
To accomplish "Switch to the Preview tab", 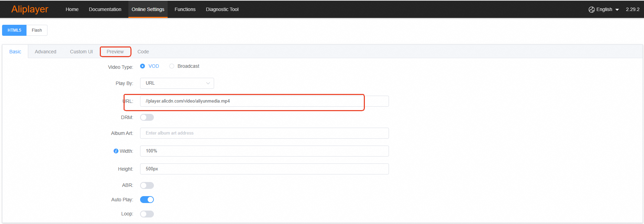I will (115, 52).
